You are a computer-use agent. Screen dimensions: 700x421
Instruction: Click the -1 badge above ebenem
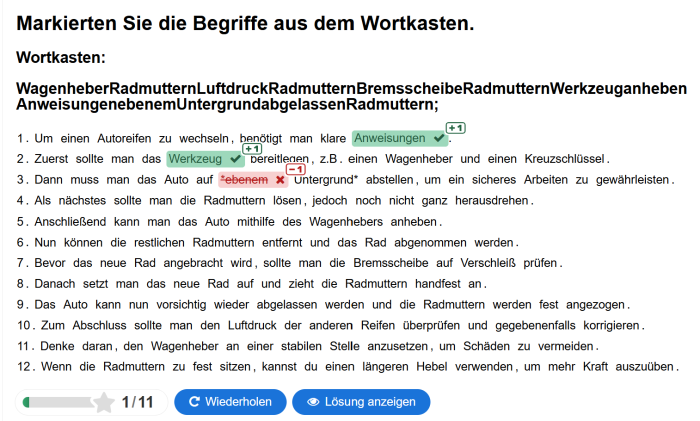point(296,170)
